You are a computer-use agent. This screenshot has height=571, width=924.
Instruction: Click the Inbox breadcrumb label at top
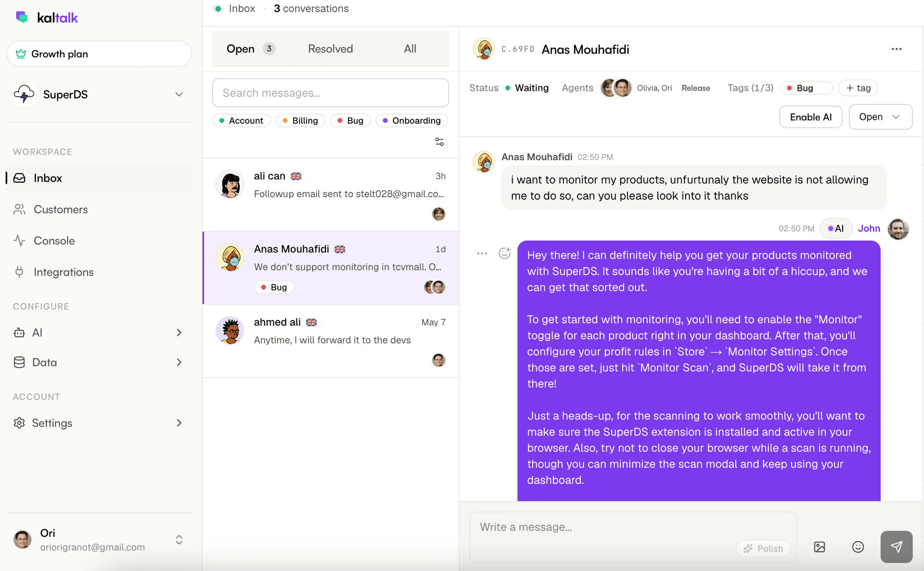242,9
